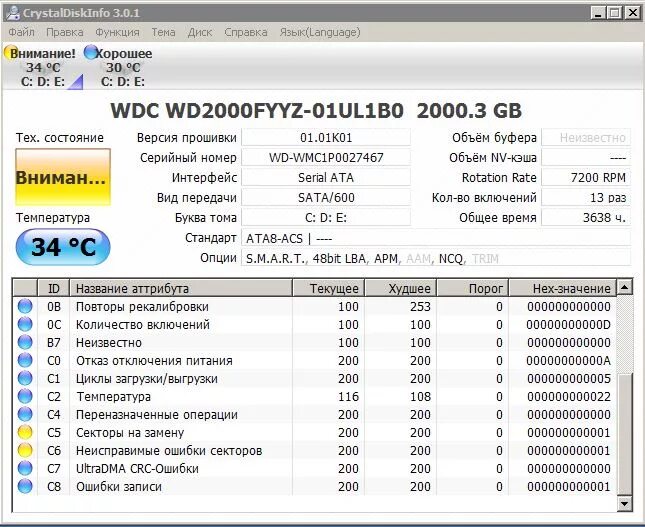Screen dimensions: 645x527
Task: Click the Порог column header
Action: 473,288
